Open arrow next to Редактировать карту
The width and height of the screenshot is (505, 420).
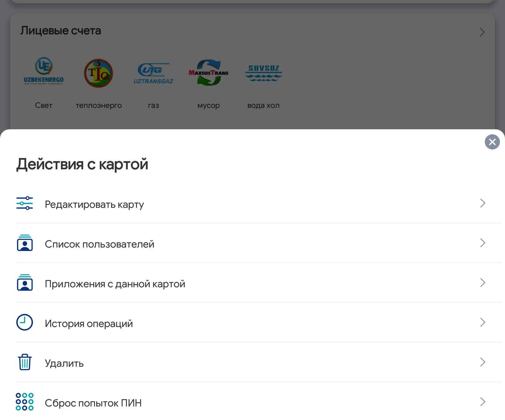482,203
